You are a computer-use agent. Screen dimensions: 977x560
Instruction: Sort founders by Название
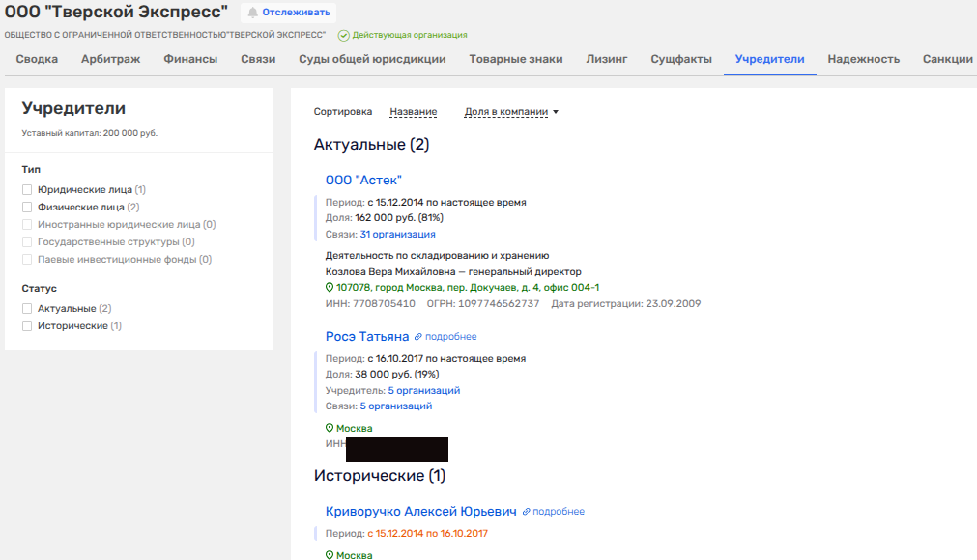[413, 112]
